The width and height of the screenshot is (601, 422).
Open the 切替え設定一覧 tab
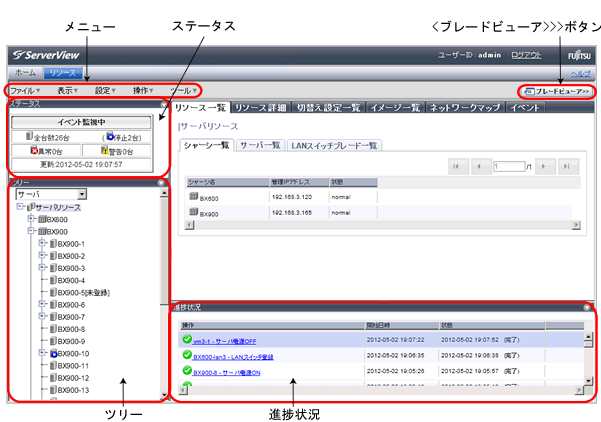[x=329, y=108]
